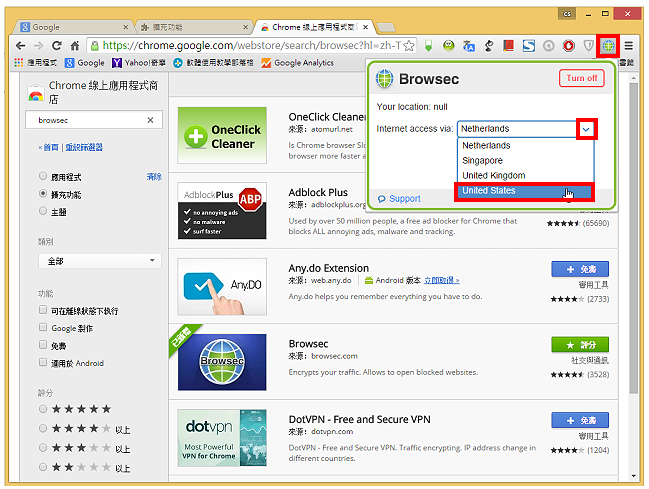Select the extensions radio button filter
The image size is (649, 489).
(43, 193)
